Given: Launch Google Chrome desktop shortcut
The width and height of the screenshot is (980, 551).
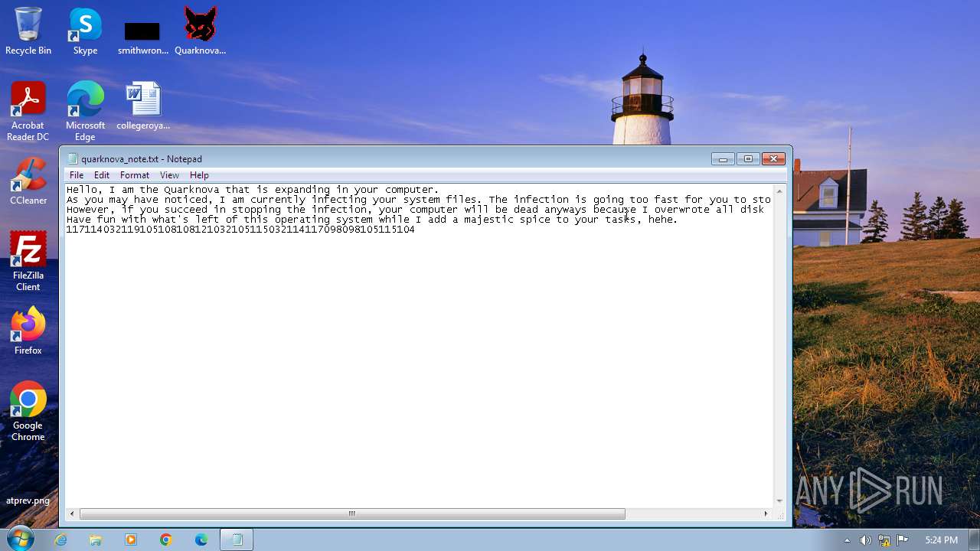Looking at the screenshot, I should 28,411.
